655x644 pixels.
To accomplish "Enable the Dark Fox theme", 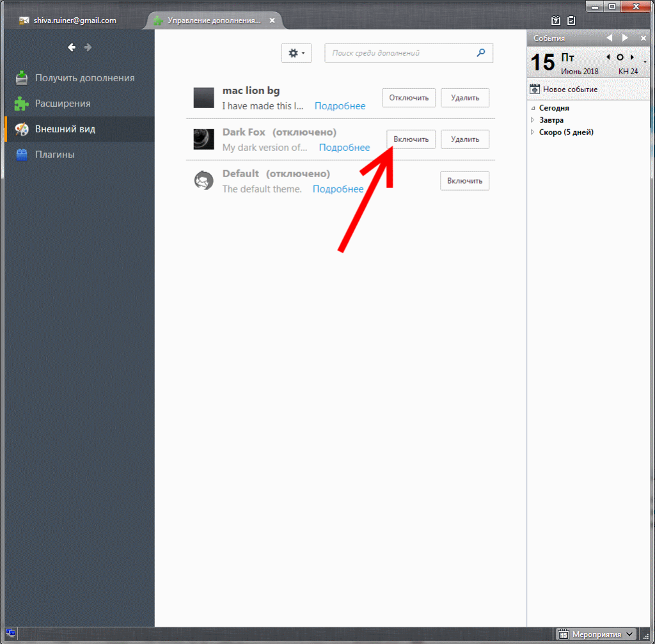I will 411,139.
